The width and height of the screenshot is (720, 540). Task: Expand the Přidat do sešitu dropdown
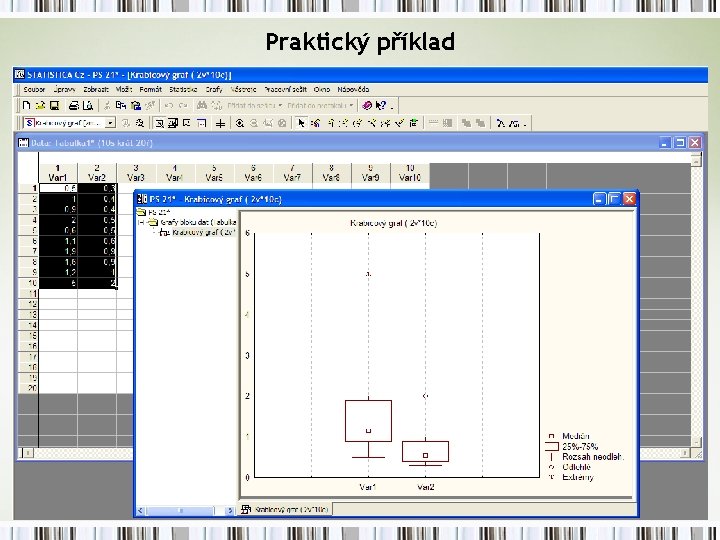(x=280, y=106)
